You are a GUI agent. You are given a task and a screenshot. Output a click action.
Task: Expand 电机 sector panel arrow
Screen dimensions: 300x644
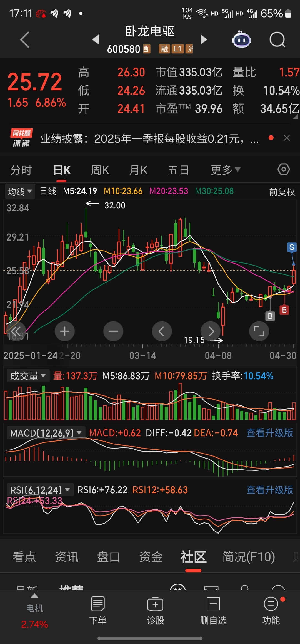pyautogui.click(x=34, y=596)
